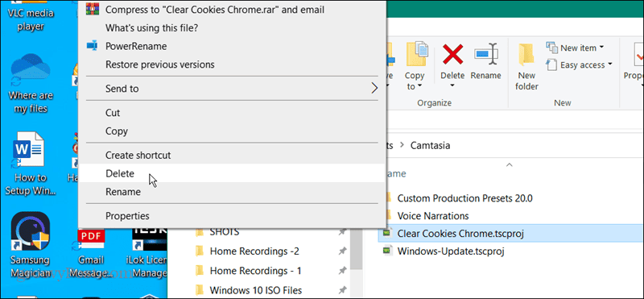Image resolution: width=644 pixels, height=299 pixels.
Task: Click the Camtasia breadcrumb in address bar
Action: pos(430,145)
